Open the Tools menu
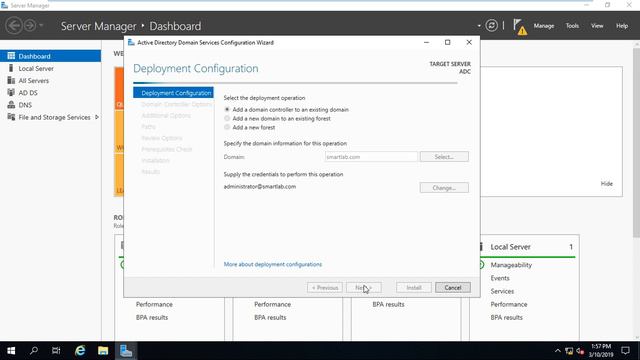The height and width of the screenshot is (360, 640). [x=572, y=26]
